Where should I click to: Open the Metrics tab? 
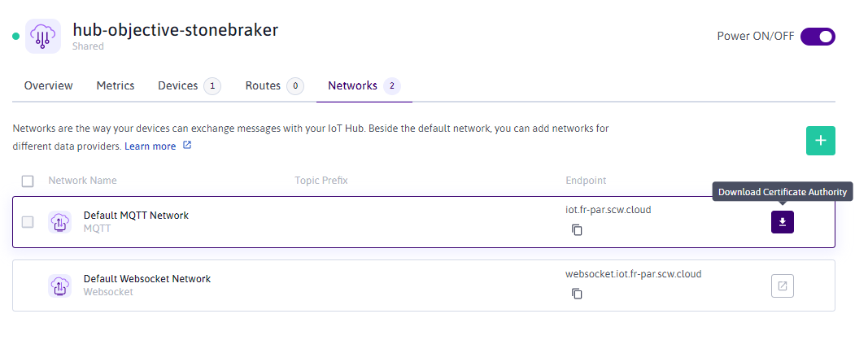pos(116,85)
